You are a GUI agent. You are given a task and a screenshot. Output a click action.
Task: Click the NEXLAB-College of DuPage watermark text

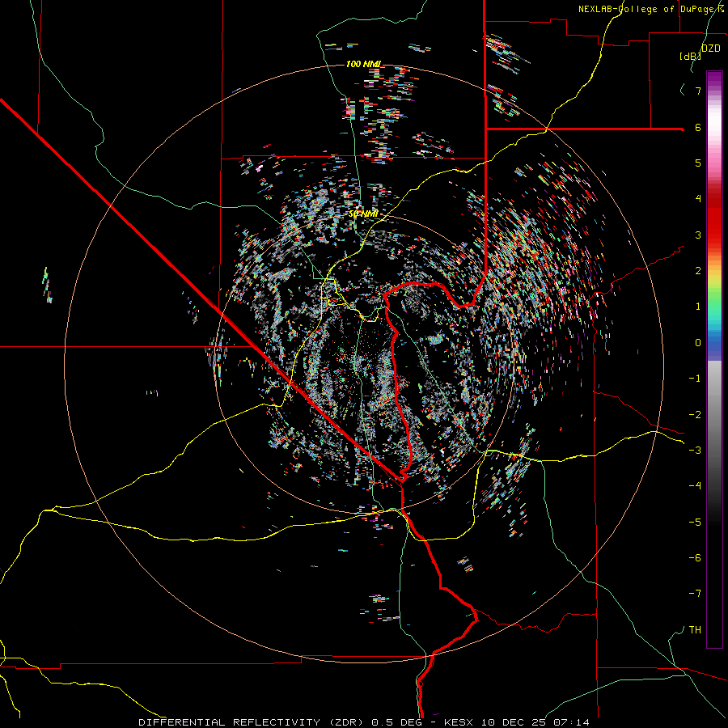650,9
